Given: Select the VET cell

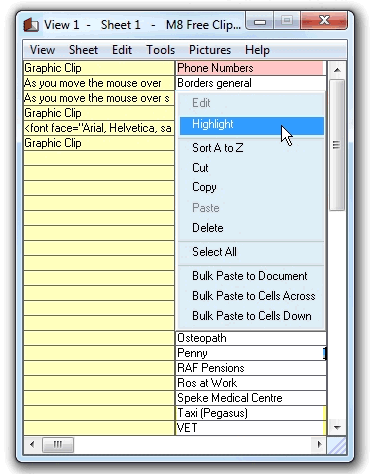Looking at the screenshot, I should coord(250,428).
